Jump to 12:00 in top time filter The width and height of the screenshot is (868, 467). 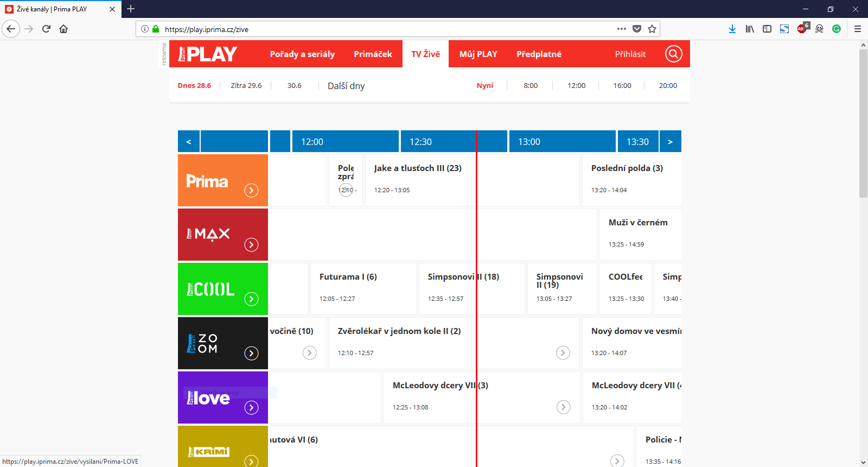[576, 85]
